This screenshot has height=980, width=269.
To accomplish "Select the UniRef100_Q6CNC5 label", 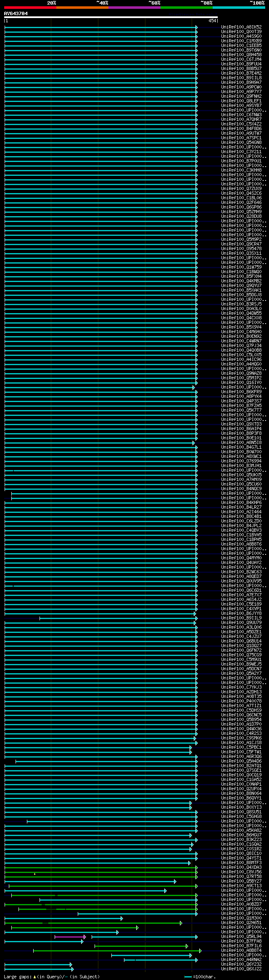I will click(241, 715).
